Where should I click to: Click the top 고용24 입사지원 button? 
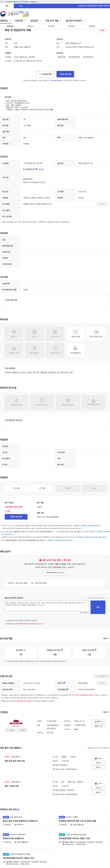65,74
